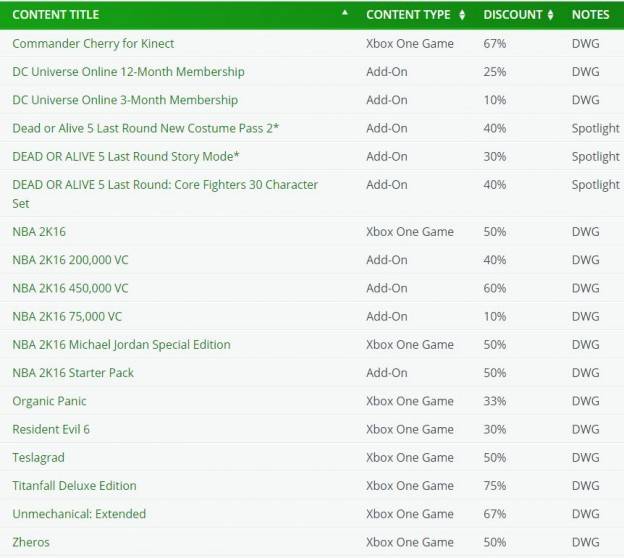
Task: Click 67% discount for Unmechanical: Extended
Action: pyautogui.click(x=495, y=514)
